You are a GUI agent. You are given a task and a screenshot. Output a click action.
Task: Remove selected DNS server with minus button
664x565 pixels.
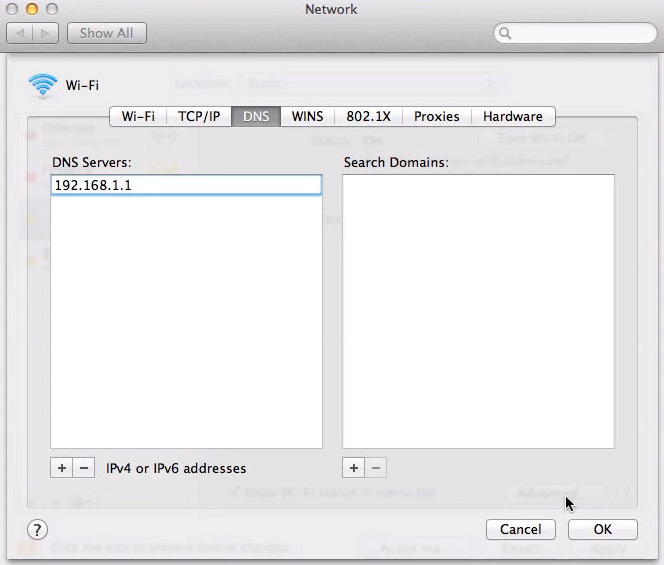click(84, 468)
